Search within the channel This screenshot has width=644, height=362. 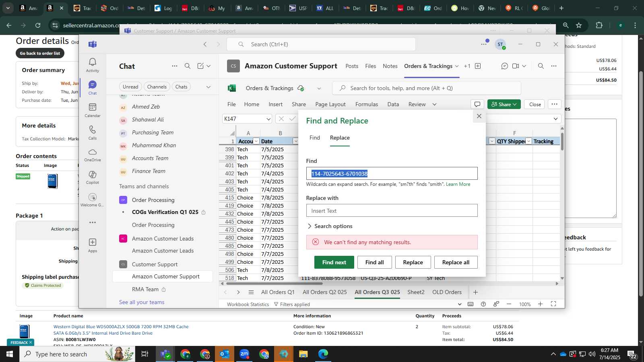pos(541,66)
